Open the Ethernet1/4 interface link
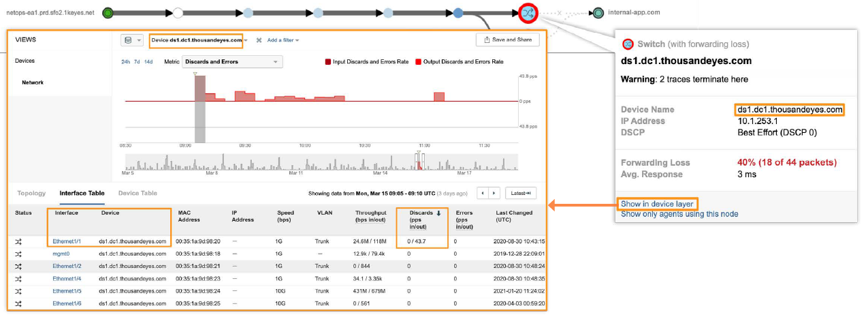Screen dimensions: 868x317 tap(67, 279)
